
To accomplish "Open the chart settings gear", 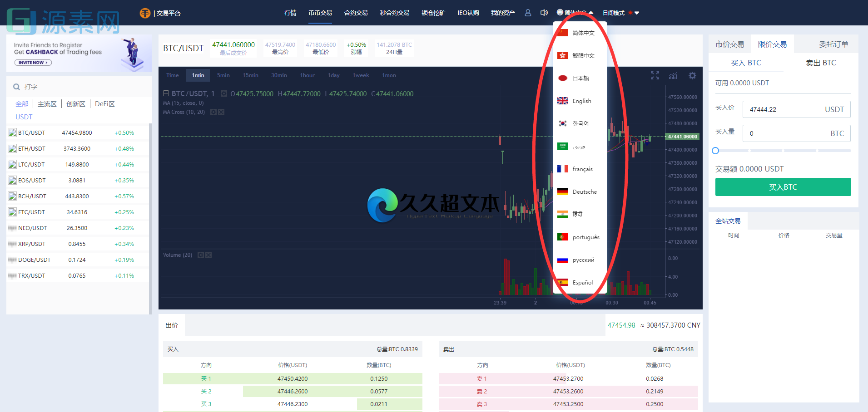I will click(x=692, y=76).
